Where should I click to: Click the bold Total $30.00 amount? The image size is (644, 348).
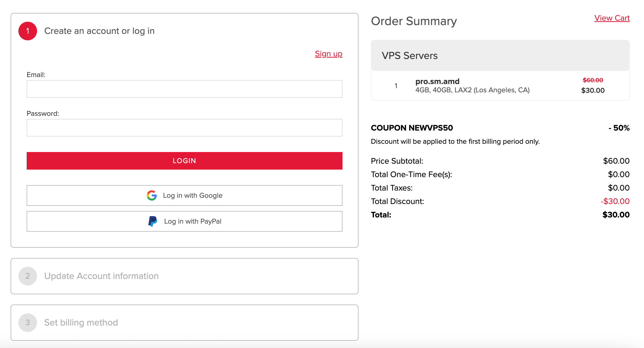point(616,215)
